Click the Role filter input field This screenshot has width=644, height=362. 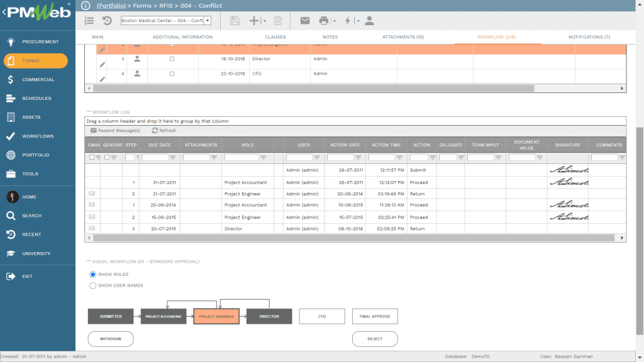click(x=241, y=157)
